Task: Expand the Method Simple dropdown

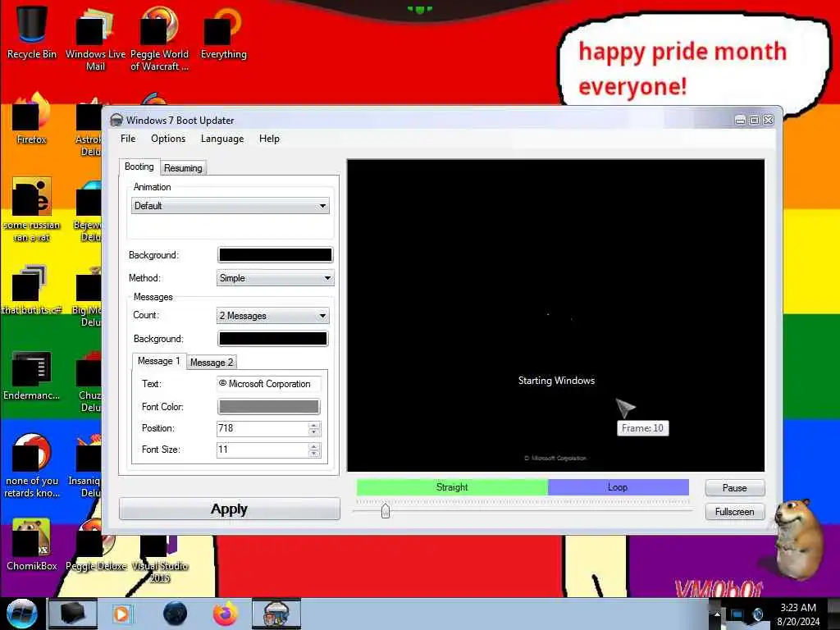Action: tap(276, 278)
